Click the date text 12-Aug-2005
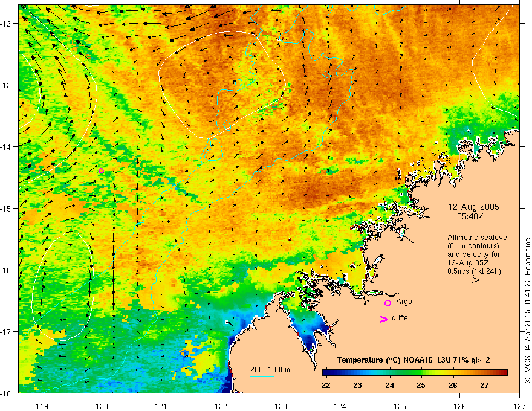 point(473,207)
